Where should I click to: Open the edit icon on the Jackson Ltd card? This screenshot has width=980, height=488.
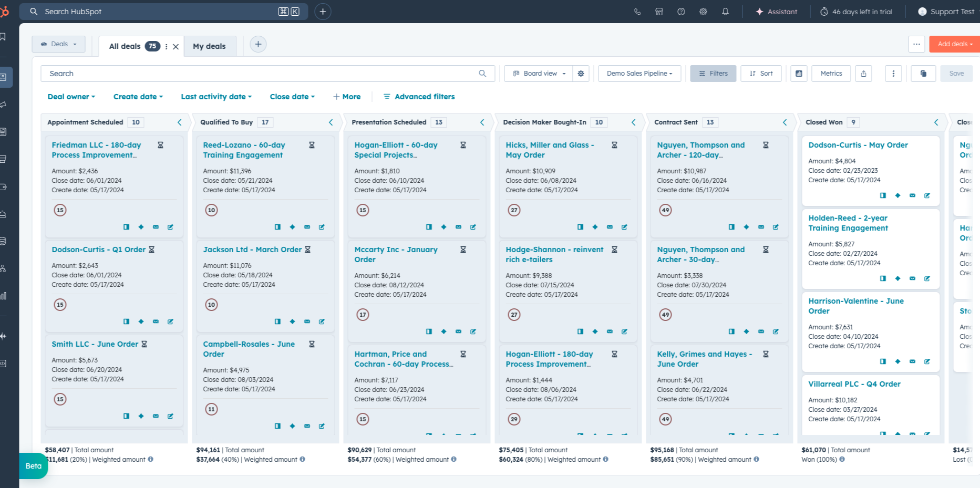pos(322,321)
